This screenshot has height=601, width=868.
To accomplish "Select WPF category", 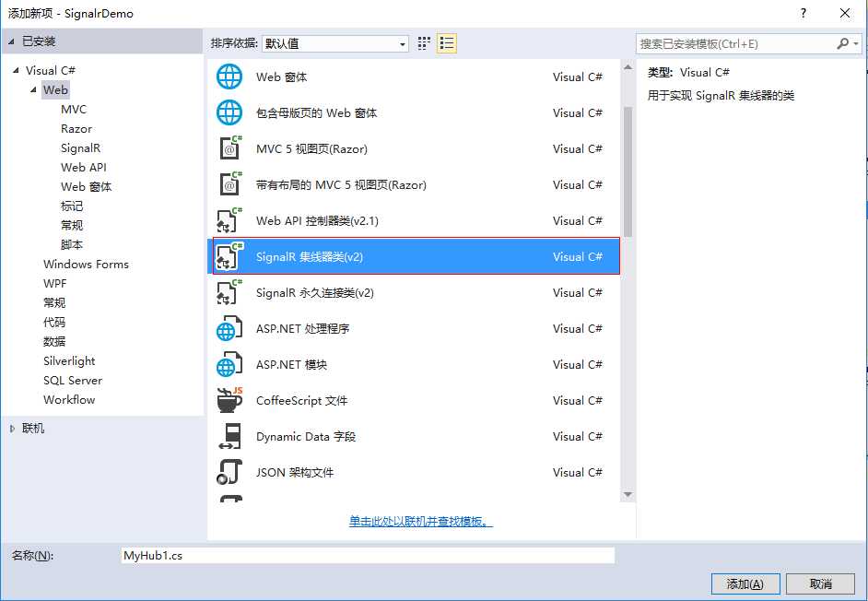I will click(x=54, y=284).
